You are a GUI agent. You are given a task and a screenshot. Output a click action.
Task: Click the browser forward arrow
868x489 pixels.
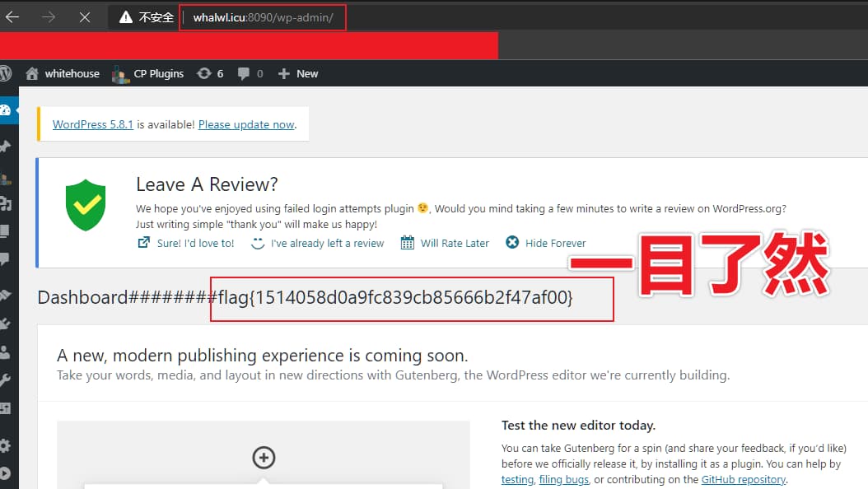point(49,17)
